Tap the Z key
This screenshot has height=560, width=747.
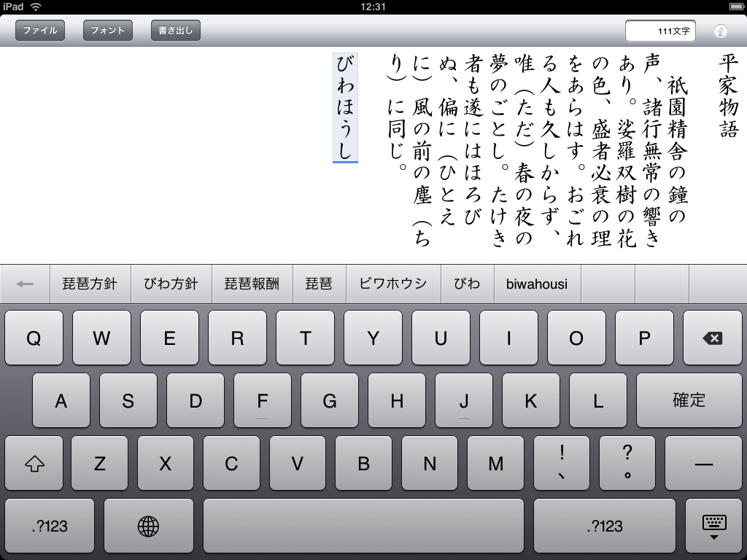pos(99,463)
